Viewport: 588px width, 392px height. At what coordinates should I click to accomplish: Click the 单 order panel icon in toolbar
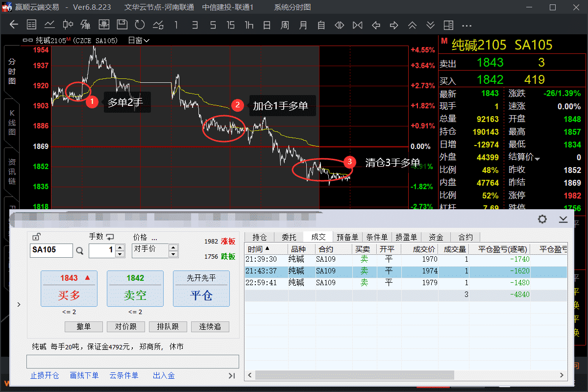point(104,25)
